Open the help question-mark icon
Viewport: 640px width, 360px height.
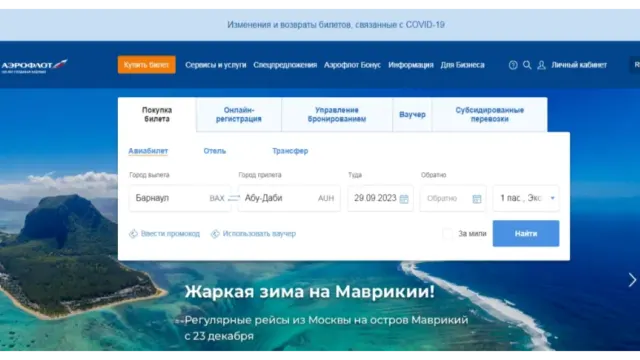(513, 65)
